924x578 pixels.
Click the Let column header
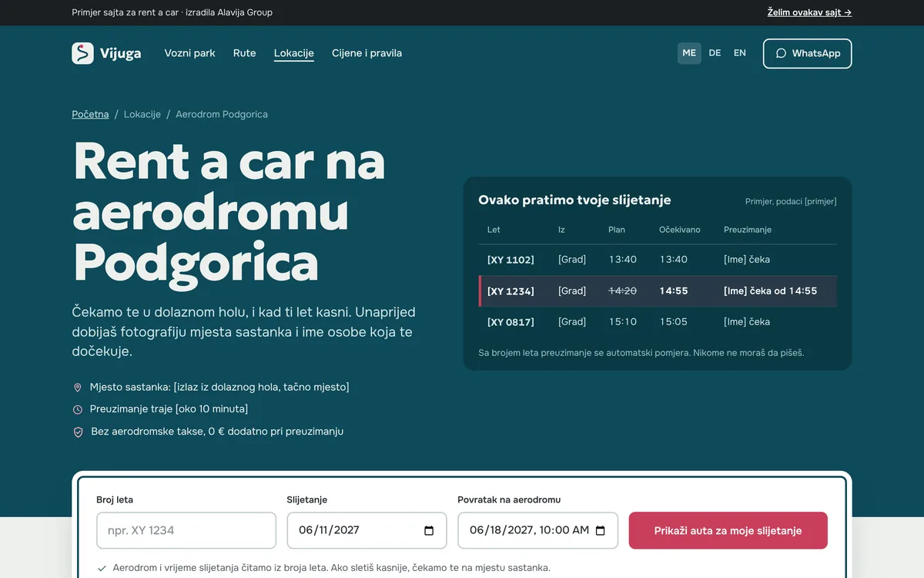[x=494, y=230]
